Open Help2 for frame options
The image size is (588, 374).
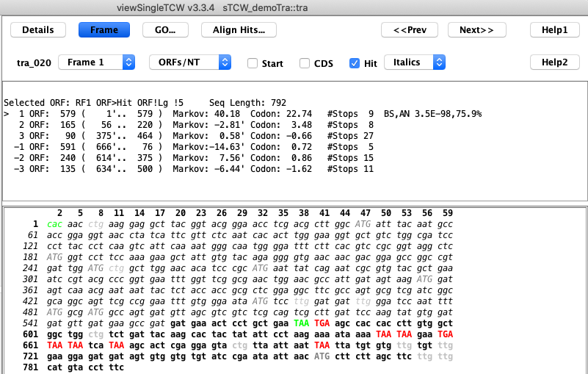555,62
